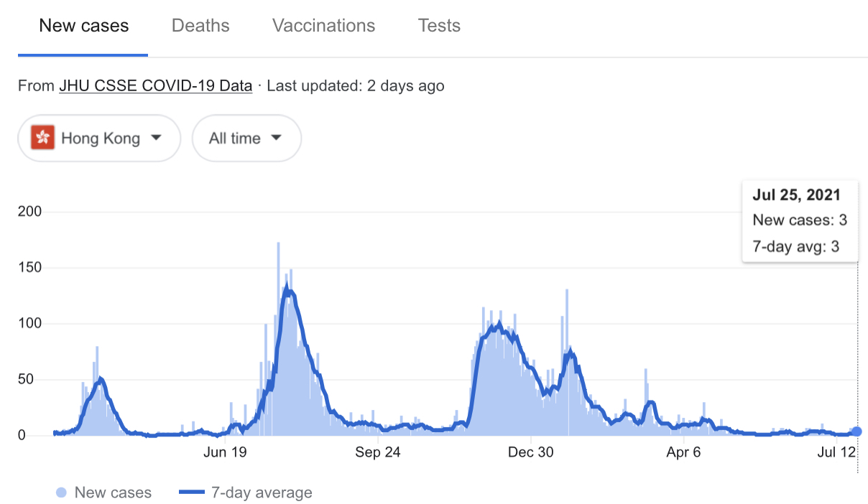868x504 pixels.
Task: Open the JHU CSSE COVID-19 Data link
Action: point(155,86)
